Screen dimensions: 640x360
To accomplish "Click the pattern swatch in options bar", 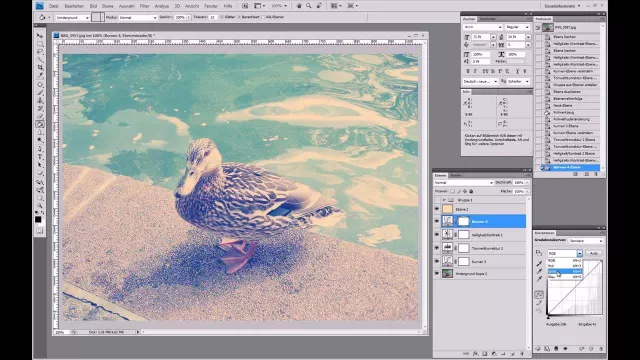I will click(96, 17).
